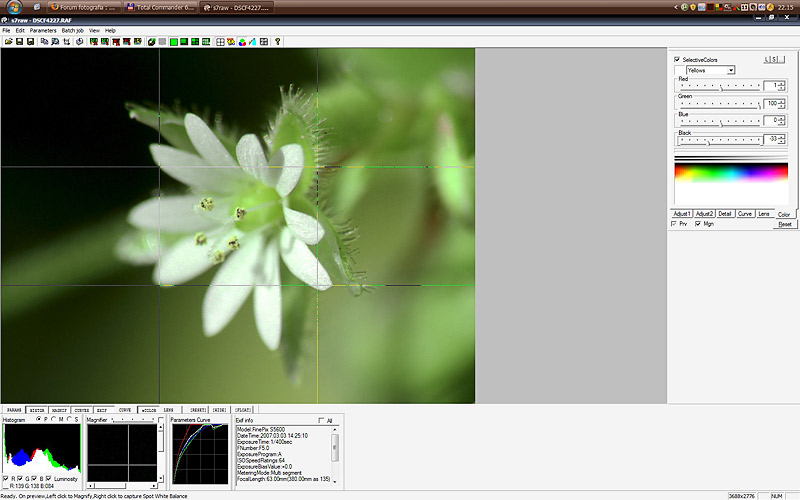Image resolution: width=800 pixels, height=500 pixels.
Task: Click the second red-black batch icon
Action: [x=127, y=42]
